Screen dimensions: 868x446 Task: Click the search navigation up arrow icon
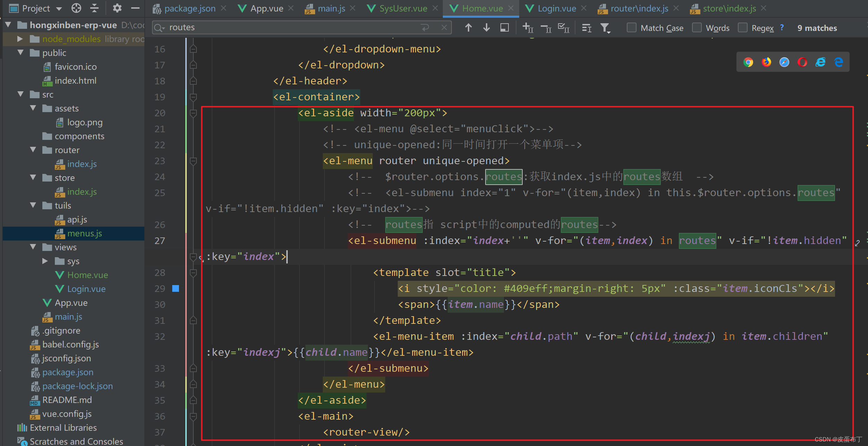(468, 27)
